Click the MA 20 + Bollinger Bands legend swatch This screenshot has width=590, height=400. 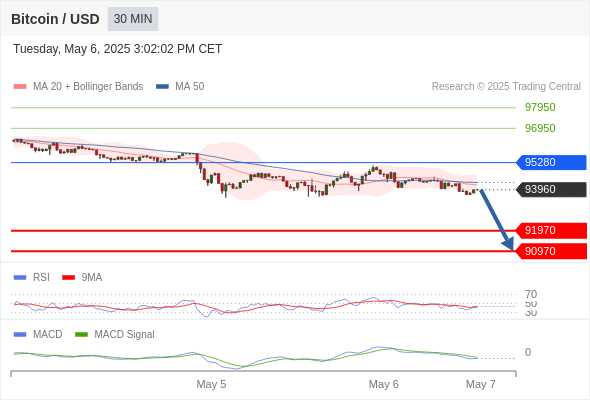[20, 87]
